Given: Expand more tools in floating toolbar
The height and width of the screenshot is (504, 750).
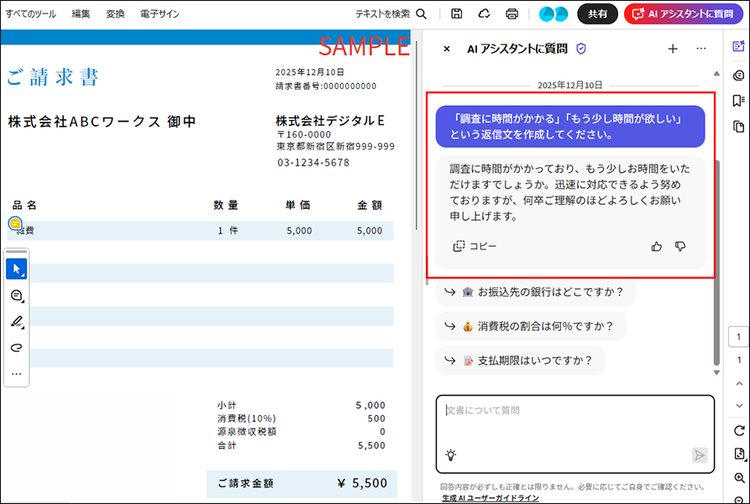Looking at the screenshot, I should 17,374.
